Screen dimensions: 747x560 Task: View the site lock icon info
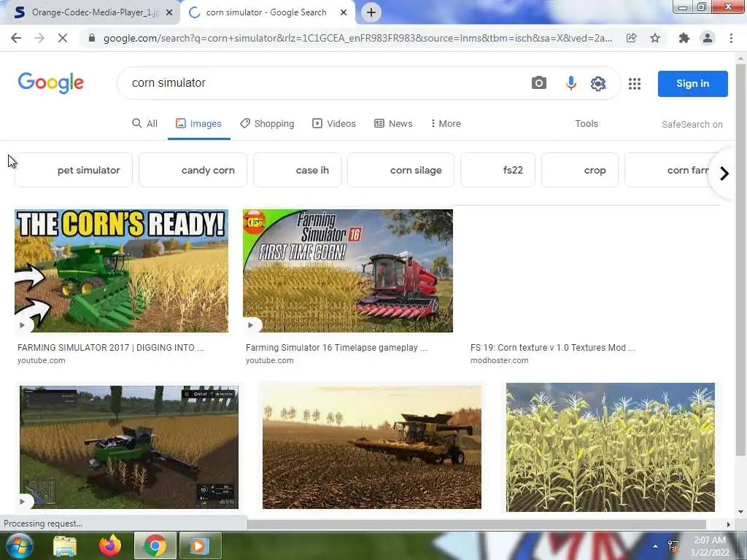[x=92, y=38]
